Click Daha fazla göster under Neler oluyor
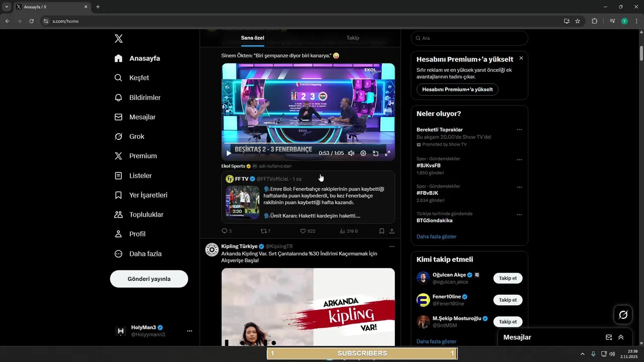 point(436,236)
